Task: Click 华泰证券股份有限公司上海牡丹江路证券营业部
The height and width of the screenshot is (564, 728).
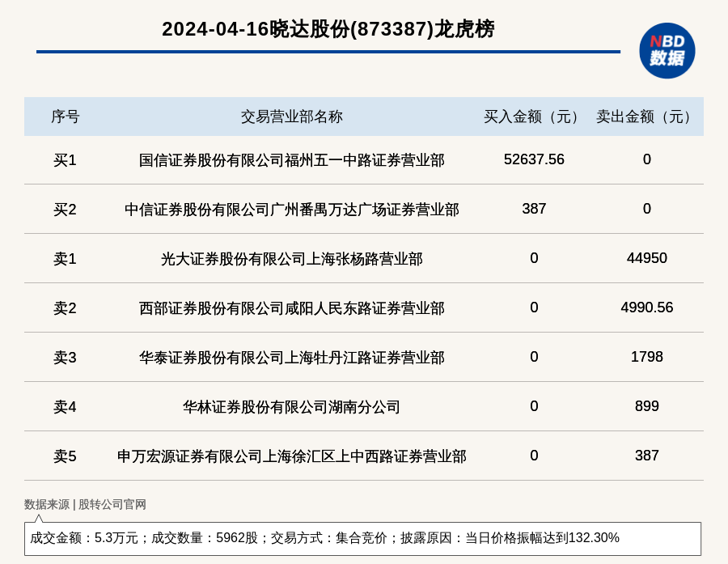Action: 291,358
